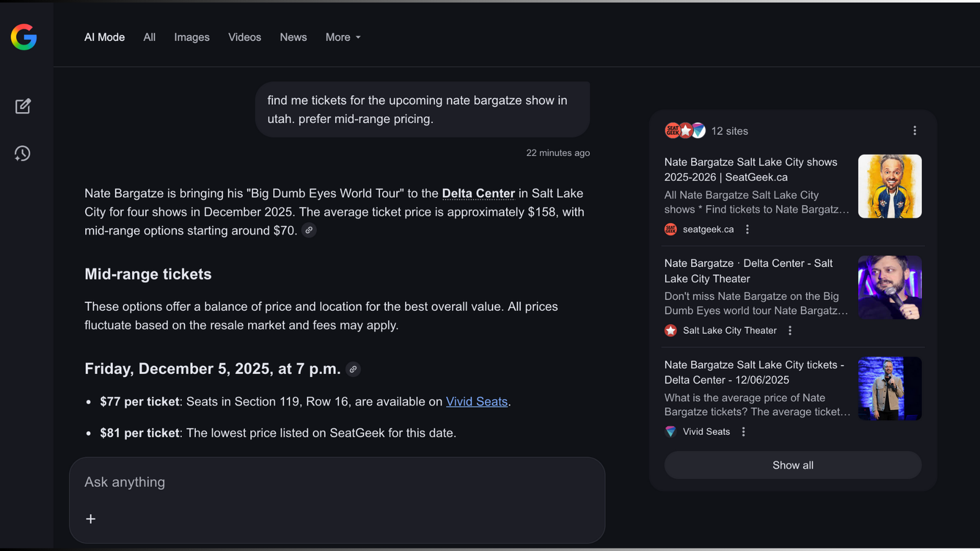This screenshot has width=980, height=551.
Task: Open Nate Bargatze caricature thumbnail from SeatGeek
Action: pos(889,186)
